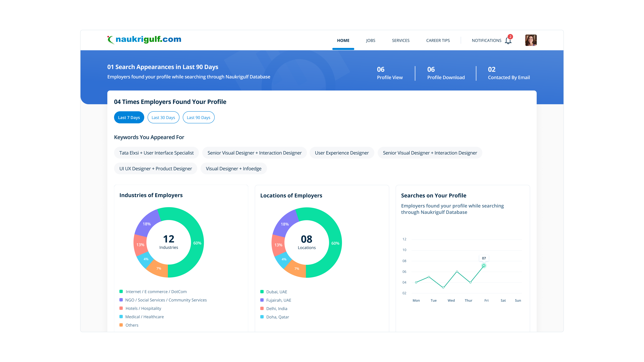Click the Keywords You Appeared For heading
The image size is (644, 362).
(x=149, y=137)
